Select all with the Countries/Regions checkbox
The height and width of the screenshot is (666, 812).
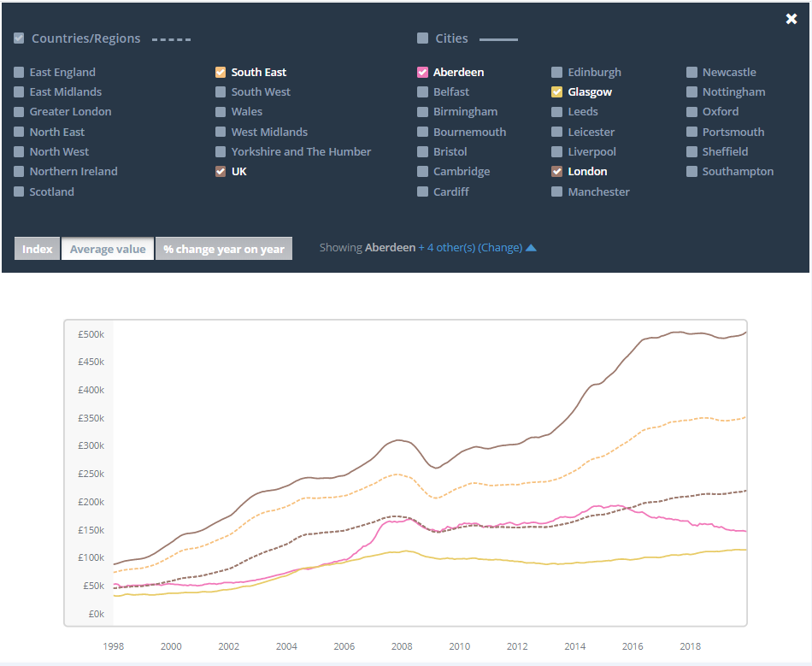click(x=19, y=38)
